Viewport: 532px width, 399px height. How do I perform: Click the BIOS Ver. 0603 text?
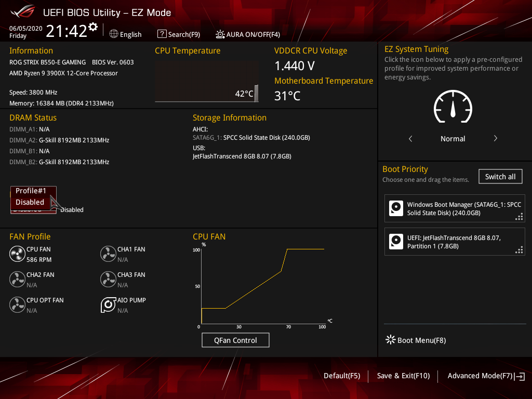pos(113,62)
